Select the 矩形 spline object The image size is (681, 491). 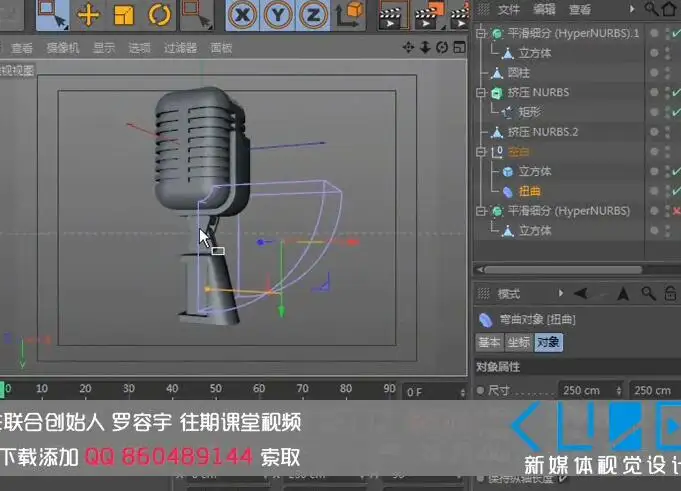529,112
